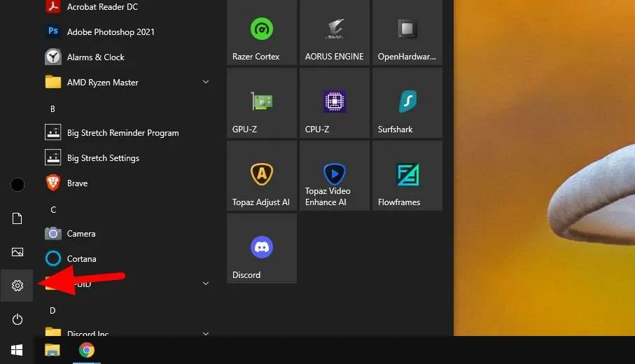Launch CPU-Z tile
Screen dimensions: 635x364
335,103
